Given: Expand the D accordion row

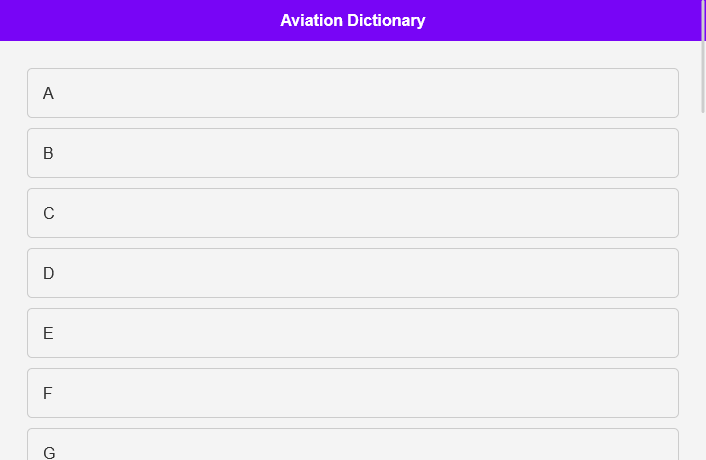Looking at the screenshot, I should pyautogui.click(x=352, y=273).
